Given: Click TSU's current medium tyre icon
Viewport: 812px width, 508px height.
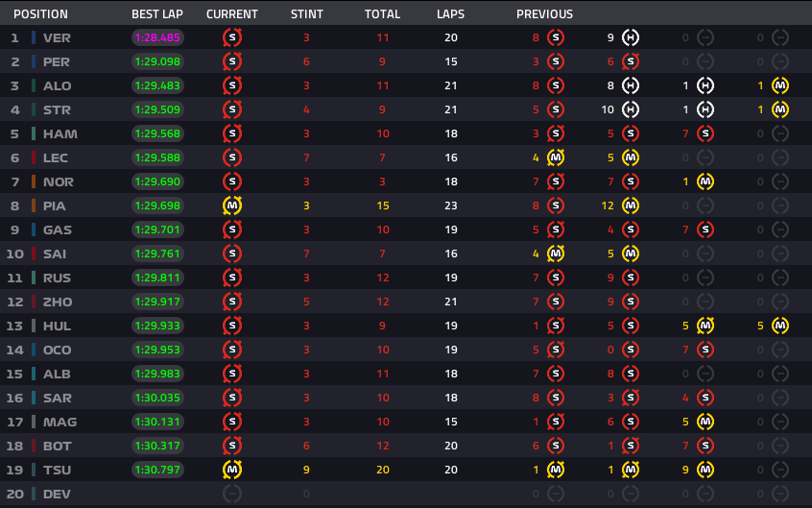Looking at the screenshot, I should (232, 470).
